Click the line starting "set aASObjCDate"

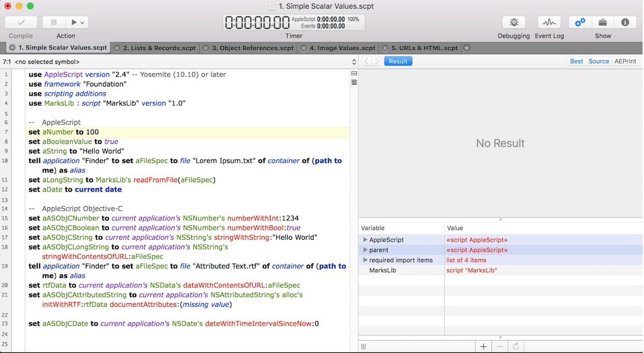(173, 323)
